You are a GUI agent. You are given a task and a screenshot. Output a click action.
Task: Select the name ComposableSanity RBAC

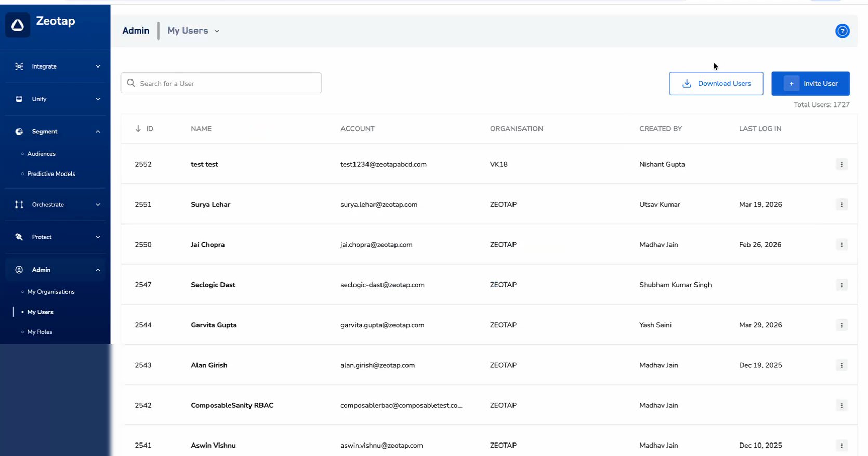[232, 405]
